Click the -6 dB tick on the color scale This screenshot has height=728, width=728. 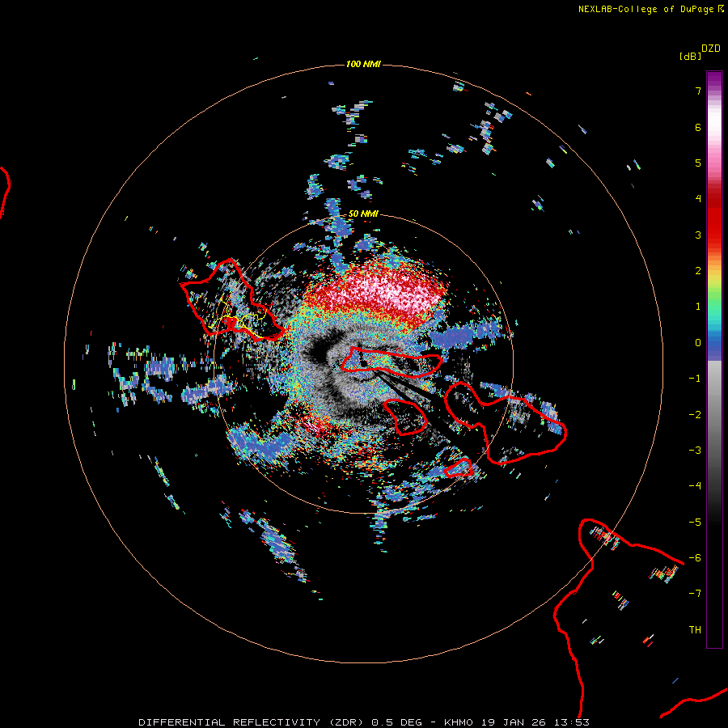tap(695, 558)
